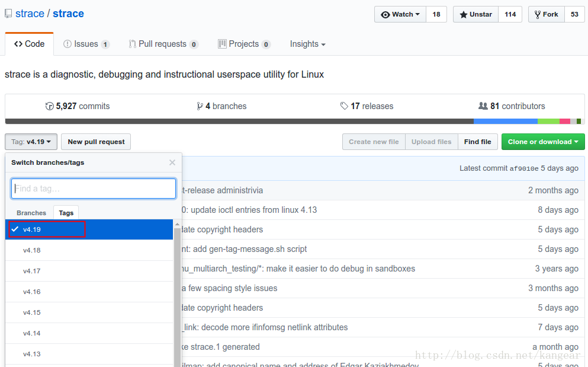Close the Switch branches/tags popup

tap(172, 162)
